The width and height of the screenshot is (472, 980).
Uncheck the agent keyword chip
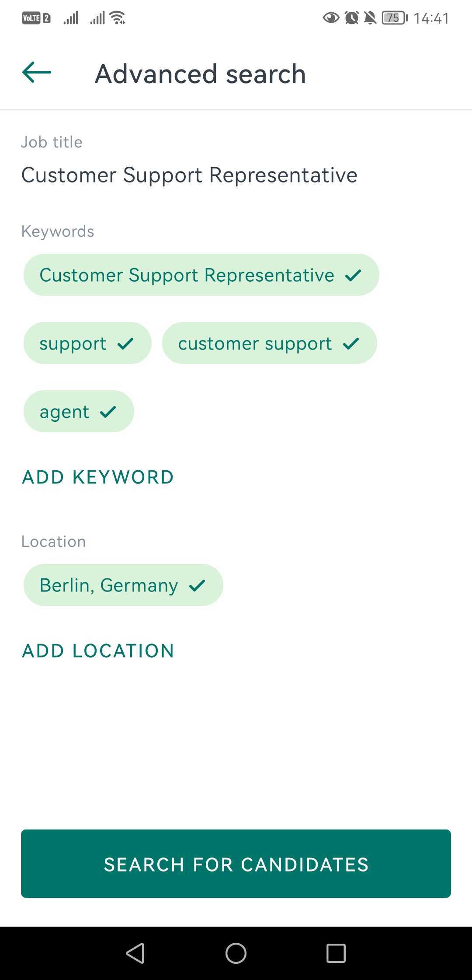[x=79, y=411]
